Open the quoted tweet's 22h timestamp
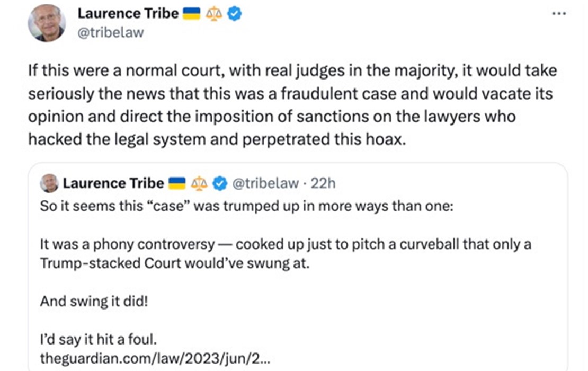The height and width of the screenshot is (371, 588). point(323,183)
